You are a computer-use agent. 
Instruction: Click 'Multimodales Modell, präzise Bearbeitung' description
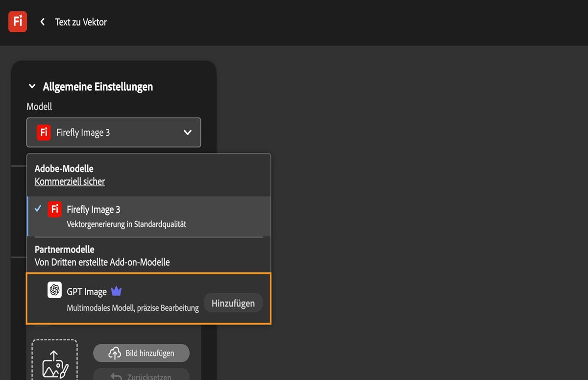pyautogui.click(x=133, y=308)
